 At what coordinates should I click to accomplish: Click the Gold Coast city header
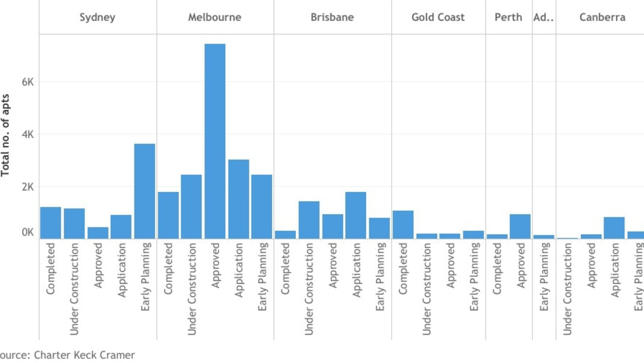tap(438, 17)
